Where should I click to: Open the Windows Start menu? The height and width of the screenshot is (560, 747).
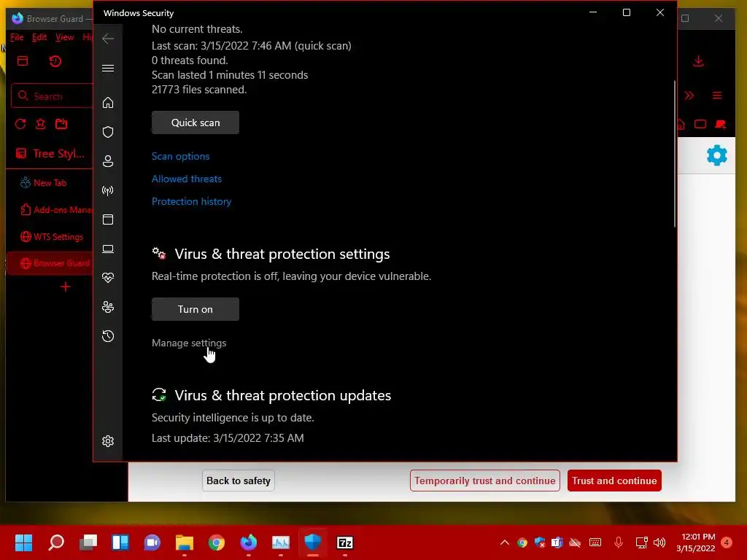23,542
